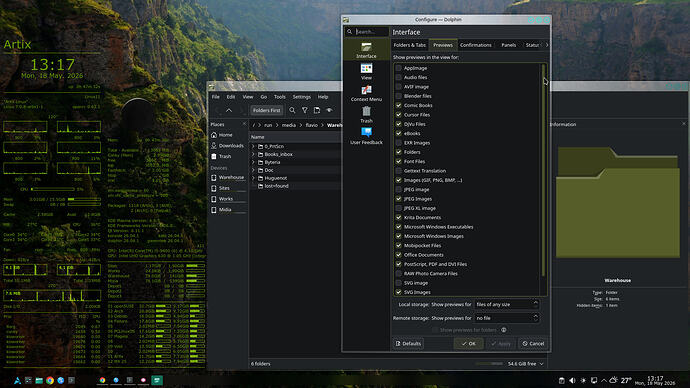Expand the 0_PrtScn folder tree
This screenshot has width=690, height=388.
click(253, 146)
